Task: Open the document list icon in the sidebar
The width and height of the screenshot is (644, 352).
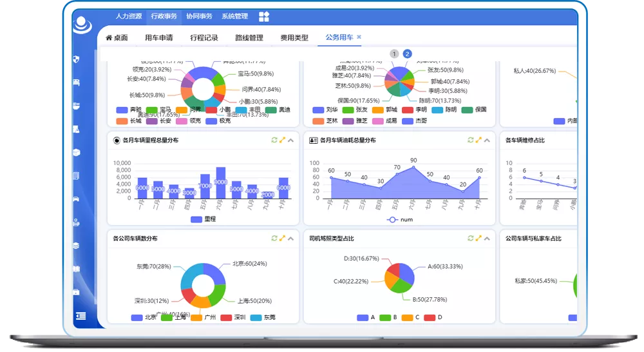Action: click(76, 176)
